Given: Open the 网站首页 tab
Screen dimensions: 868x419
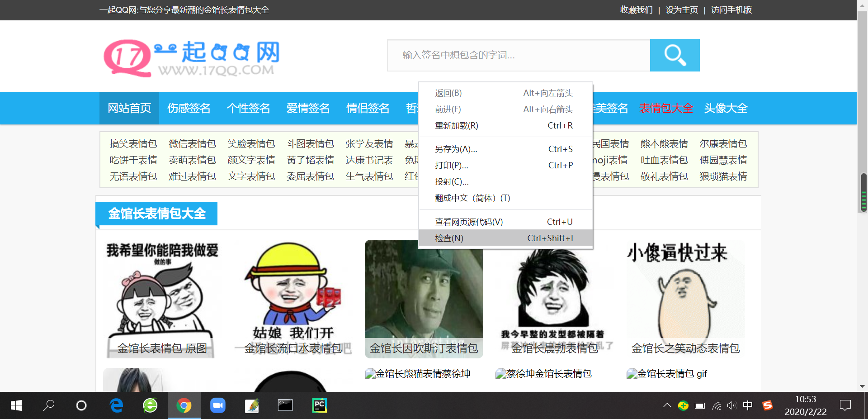Looking at the screenshot, I should click(x=129, y=108).
